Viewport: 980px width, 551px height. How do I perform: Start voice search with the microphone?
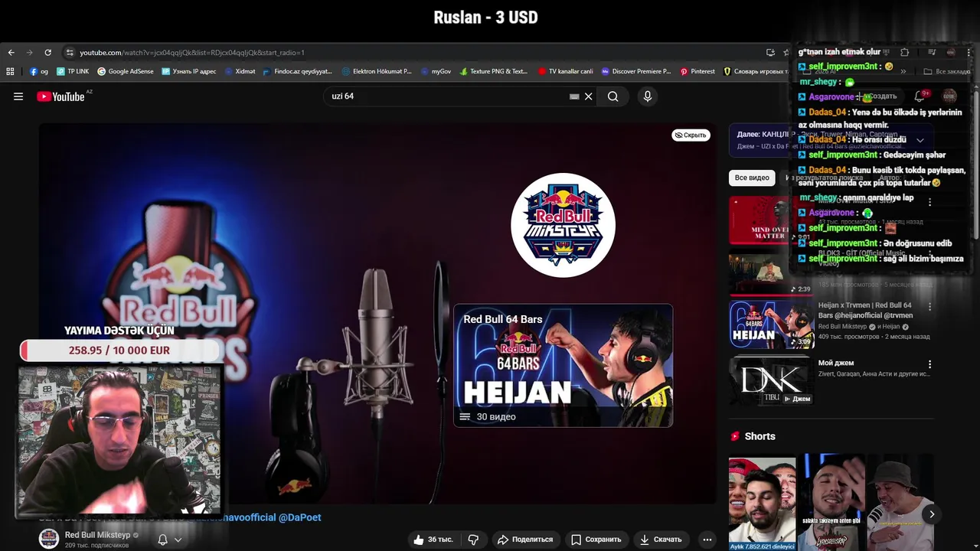pyautogui.click(x=648, y=96)
